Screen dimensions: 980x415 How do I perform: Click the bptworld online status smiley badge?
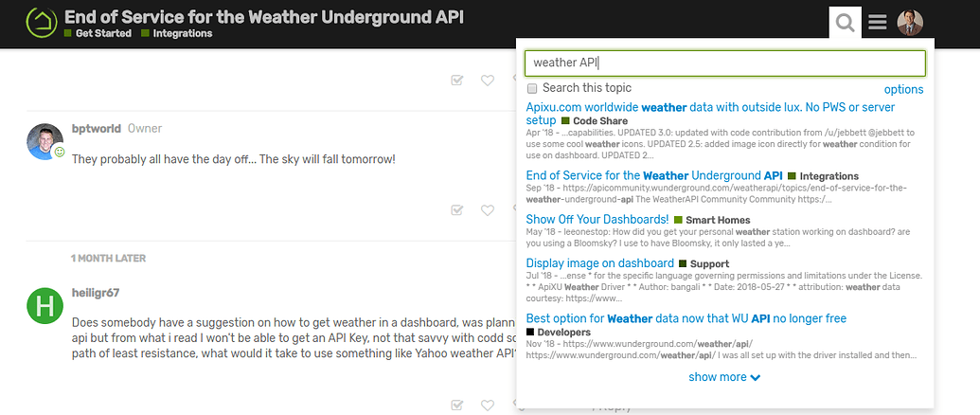60,152
